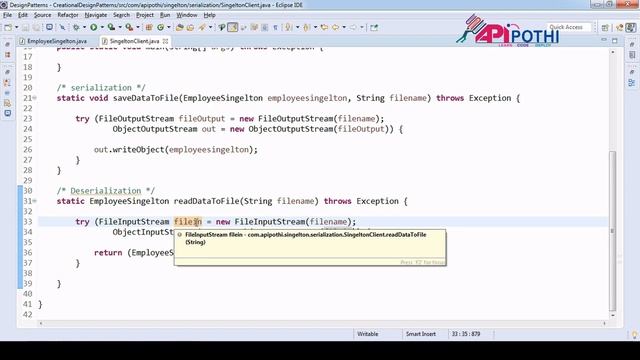Click the Quick Access search field
640x360 pixels.
pos(569,27)
